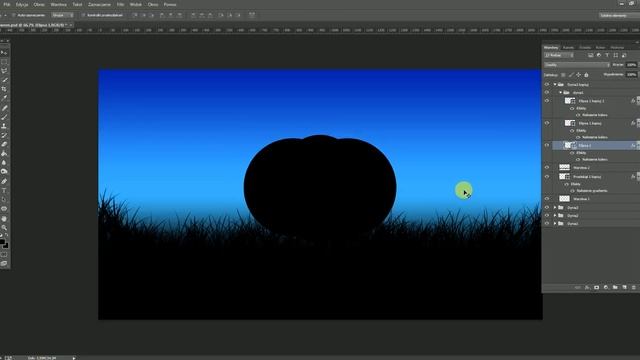The image size is (640, 360).
Task: Collapse the nested dynia1 group arrow
Action: 560,93
